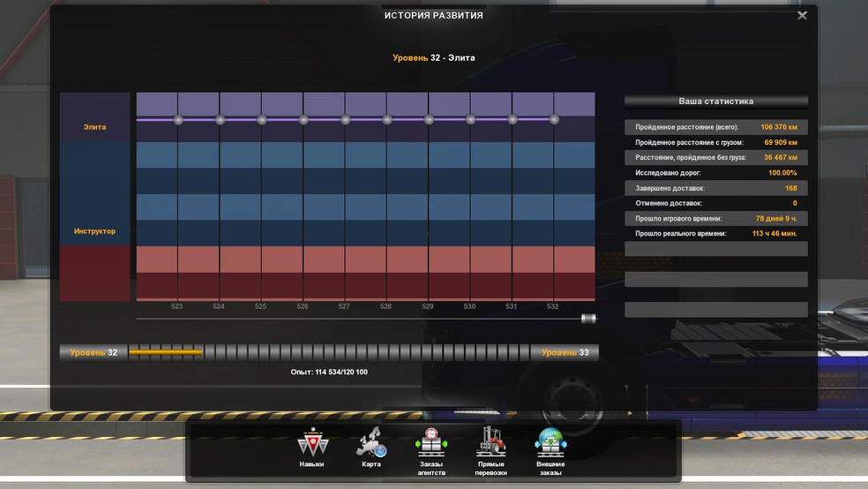This screenshot has height=489, width=868.
Task: Close the История развития window
Action: (802, 16)
